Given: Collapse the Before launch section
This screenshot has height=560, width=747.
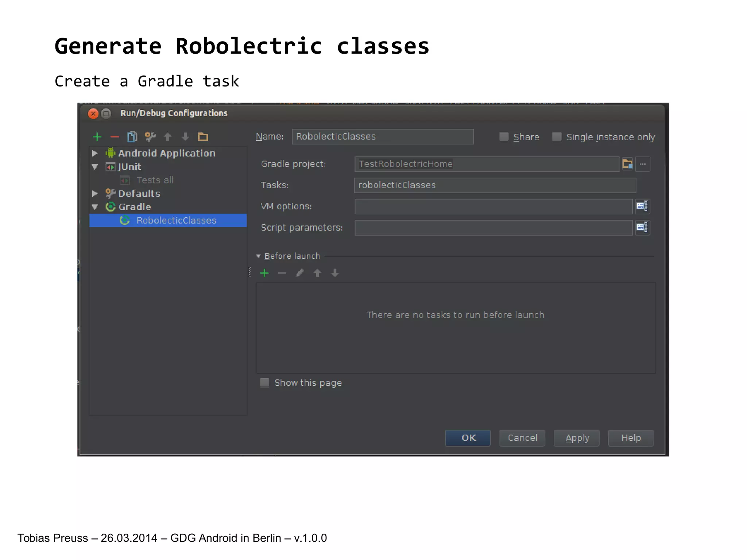Looking at the screenshot, I should 258,256.
